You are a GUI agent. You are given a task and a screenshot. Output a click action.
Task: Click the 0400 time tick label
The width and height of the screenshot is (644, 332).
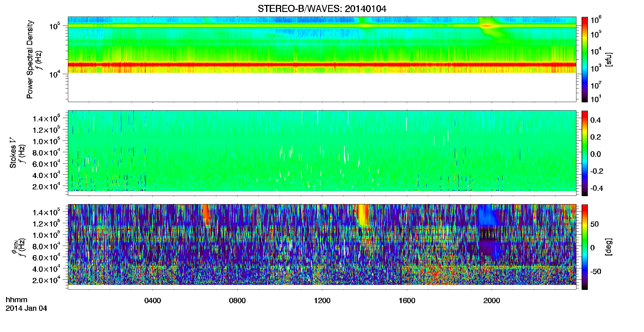tap(153, 301)
